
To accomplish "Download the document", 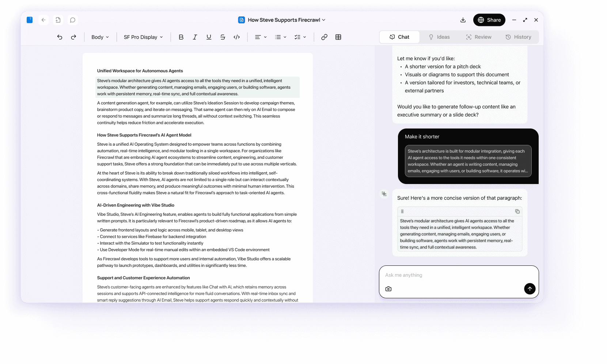I will tap(463, 20).
